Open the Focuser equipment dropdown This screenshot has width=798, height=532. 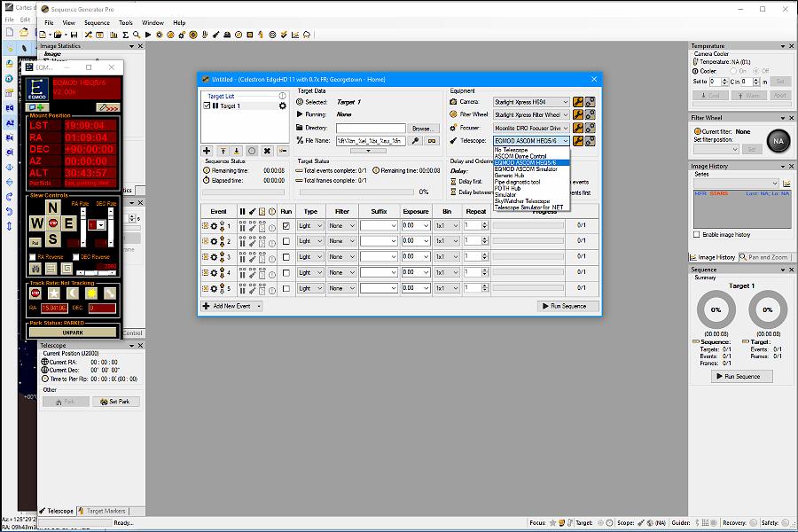point(531,128)
